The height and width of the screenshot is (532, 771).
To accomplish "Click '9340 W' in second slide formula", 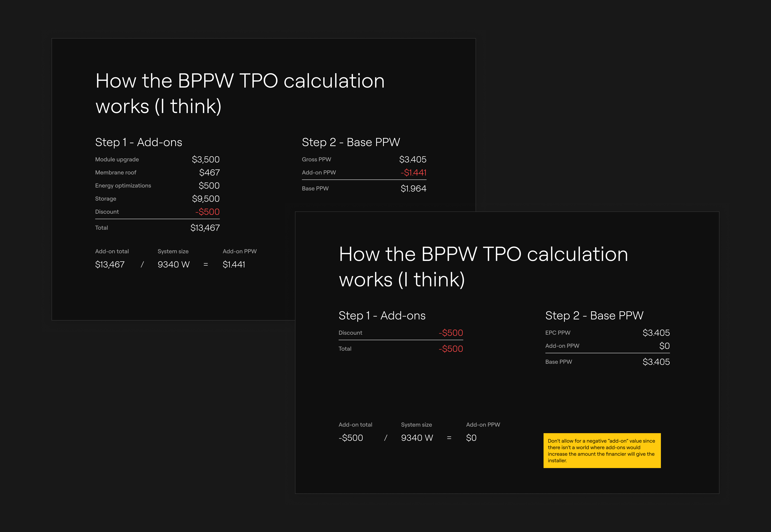I will 417,438.
